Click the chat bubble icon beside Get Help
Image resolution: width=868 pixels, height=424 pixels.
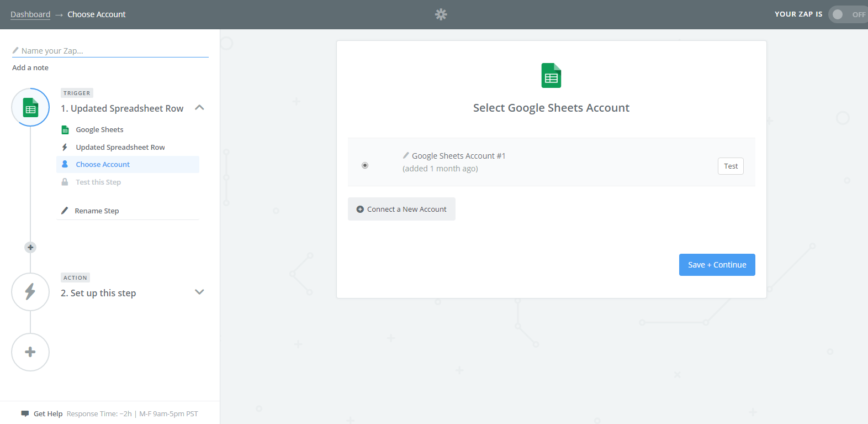(x=25, y=413)
